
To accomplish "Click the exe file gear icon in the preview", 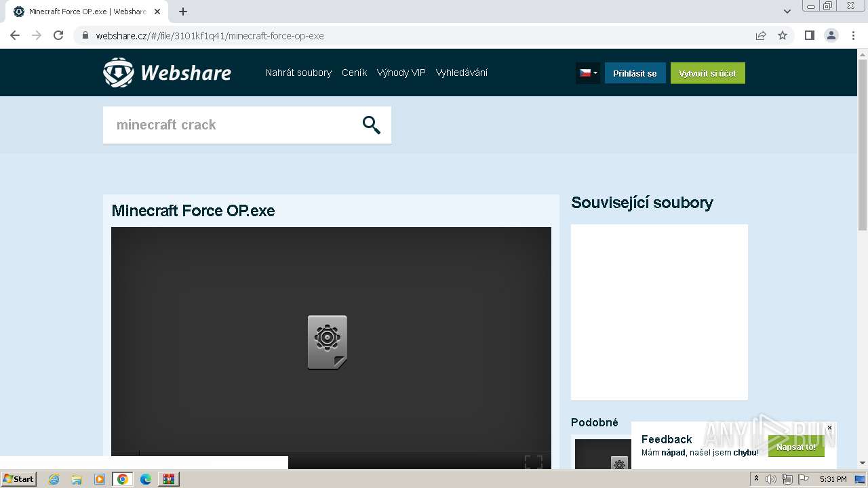I will pyautogui.click(x=327, y=342).
